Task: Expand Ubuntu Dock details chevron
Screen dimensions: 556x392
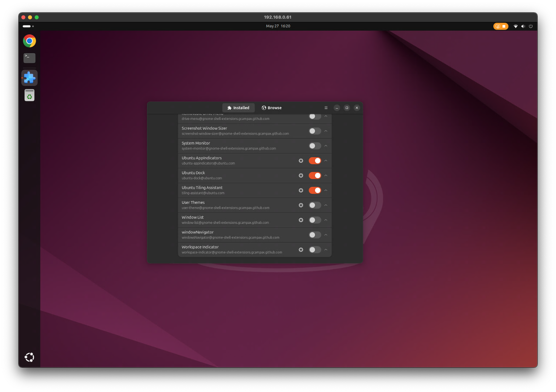Action: click(x=326, y=176)
